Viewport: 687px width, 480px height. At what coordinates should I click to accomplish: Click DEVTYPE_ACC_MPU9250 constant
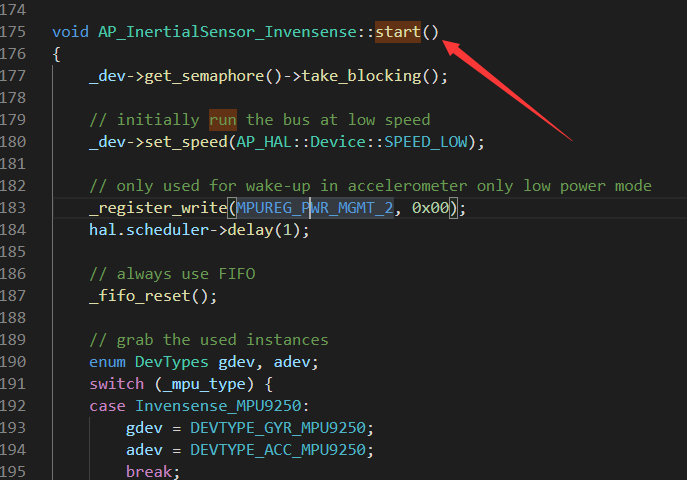coord(278,450)
